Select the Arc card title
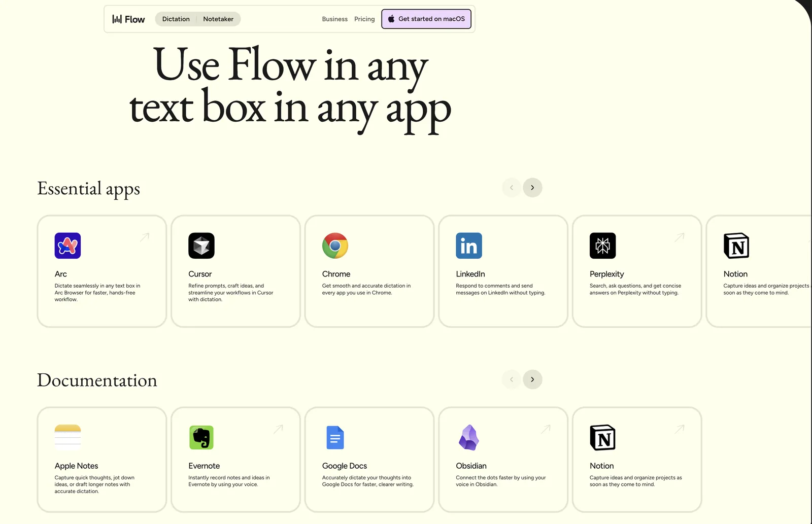The width and height of the screenshot is (812, 524). [60, 274]
